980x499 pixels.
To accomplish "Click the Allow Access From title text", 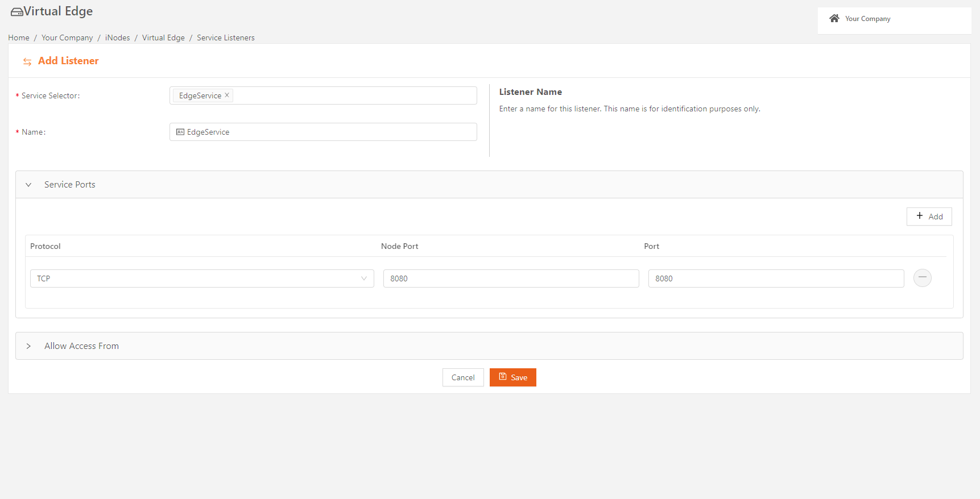I will (82, 346).
